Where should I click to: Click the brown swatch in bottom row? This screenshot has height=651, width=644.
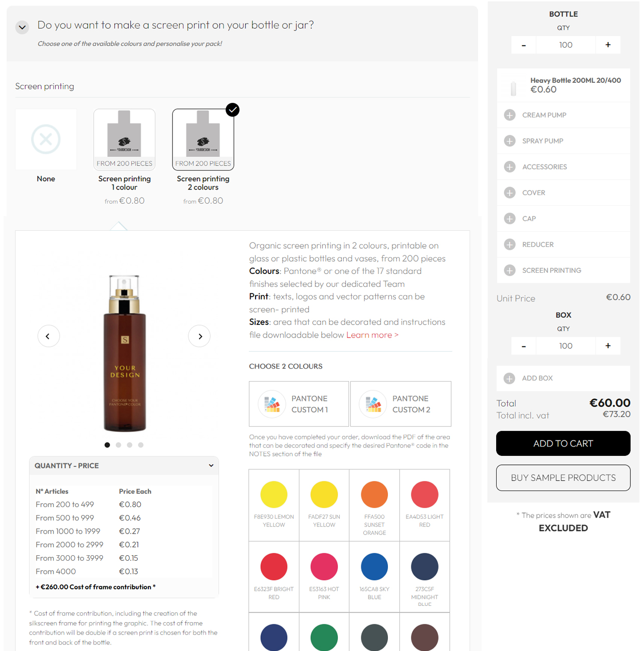(424, 637)
